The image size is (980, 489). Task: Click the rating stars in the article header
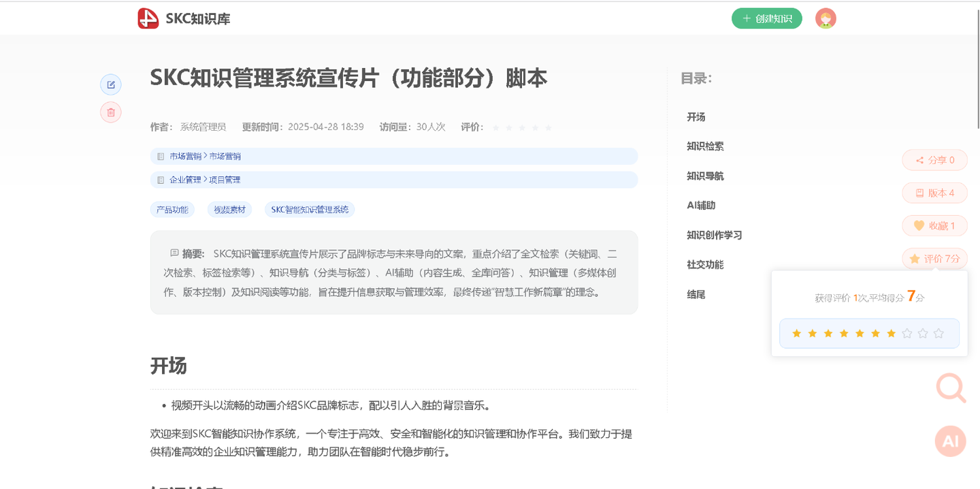[x=522, y=127]
